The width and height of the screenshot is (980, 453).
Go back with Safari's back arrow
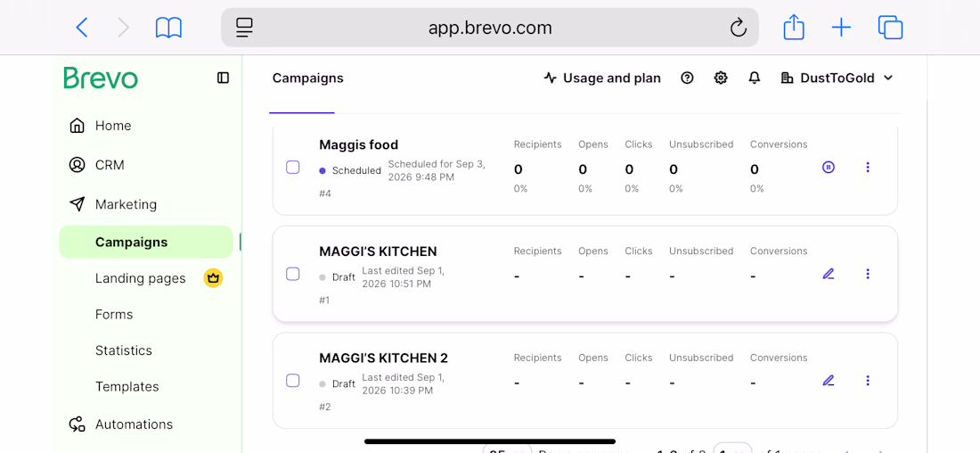(82, 28)
